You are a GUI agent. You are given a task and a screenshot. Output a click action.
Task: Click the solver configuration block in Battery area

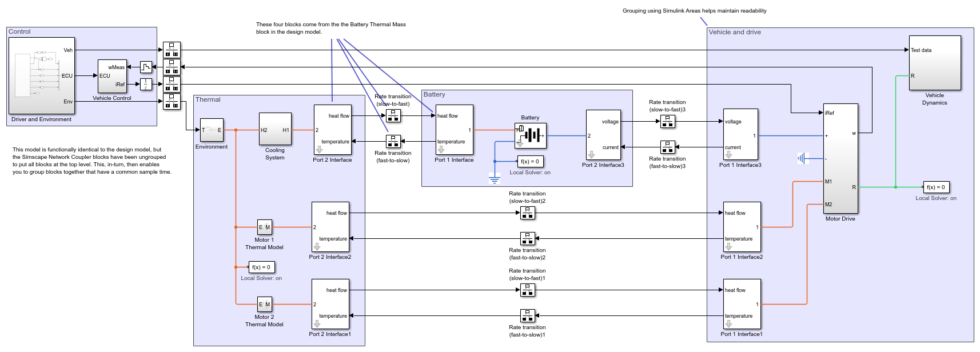click(530, 162)
